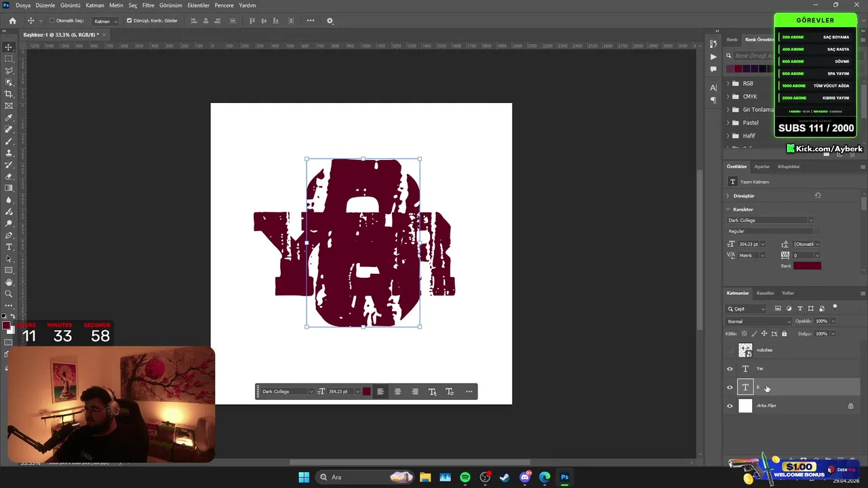Uncheck Dönüşt. Kontr. Göster checkbox
This screenshot has width=868, height=488.
[129, 21]
